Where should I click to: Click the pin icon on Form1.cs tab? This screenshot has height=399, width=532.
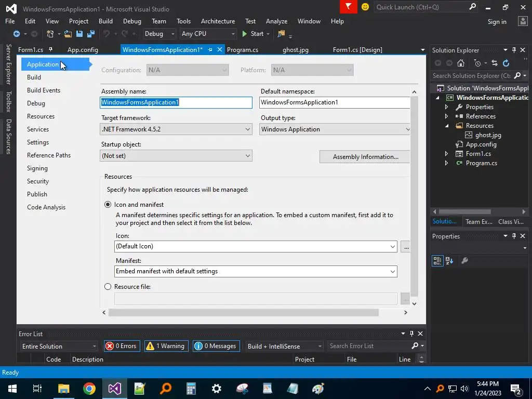coord(50,49)
